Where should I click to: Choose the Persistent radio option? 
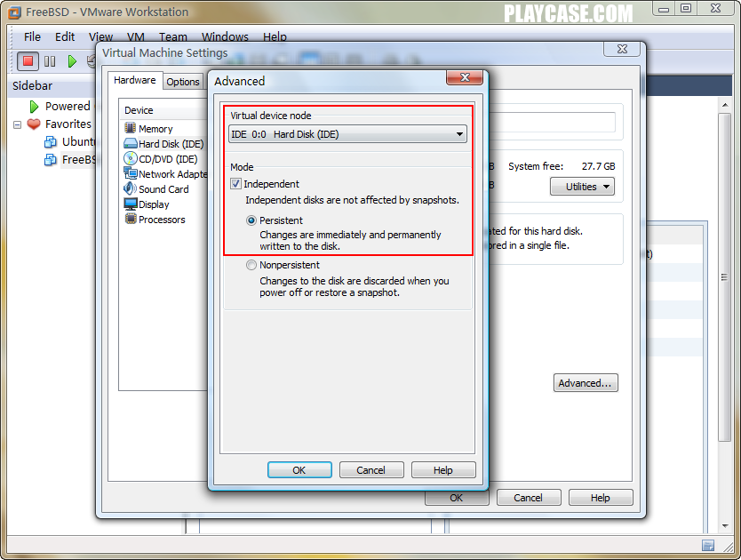pyautogui.click(x=251, y=220)
